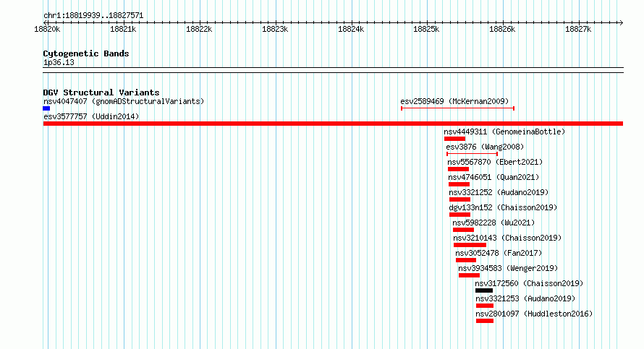Open nsv3052478 (Fan2017) label
This screenshot has height=349, width=644.
[x=499, y=253]
